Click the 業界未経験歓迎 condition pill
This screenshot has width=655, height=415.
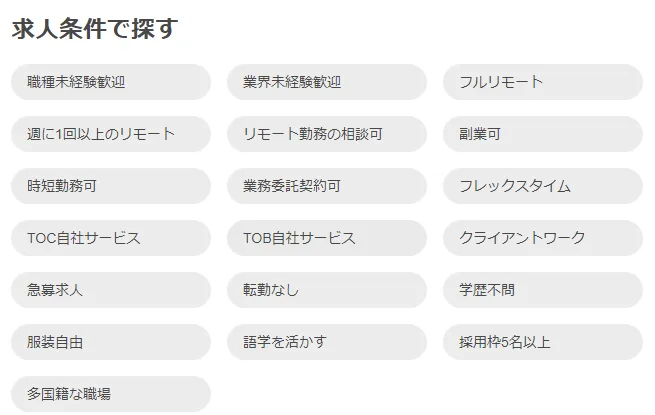tap(327, 82)
